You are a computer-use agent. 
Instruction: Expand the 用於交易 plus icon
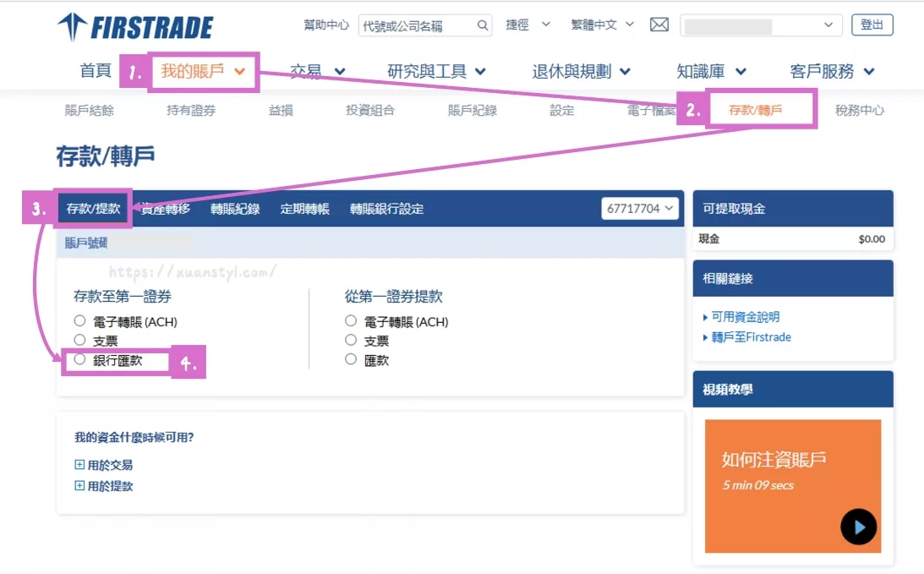(79, 464)
